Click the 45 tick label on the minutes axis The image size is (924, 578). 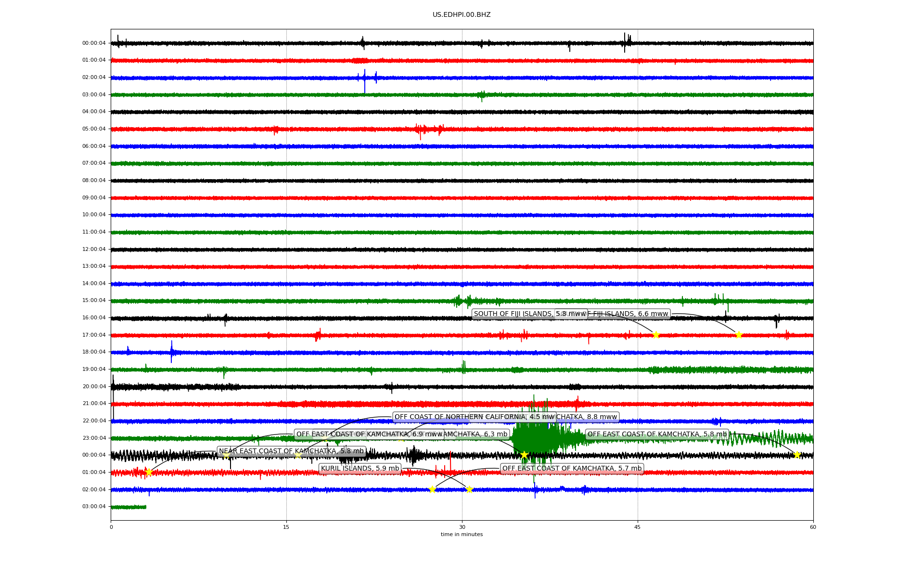pos(638,527)
